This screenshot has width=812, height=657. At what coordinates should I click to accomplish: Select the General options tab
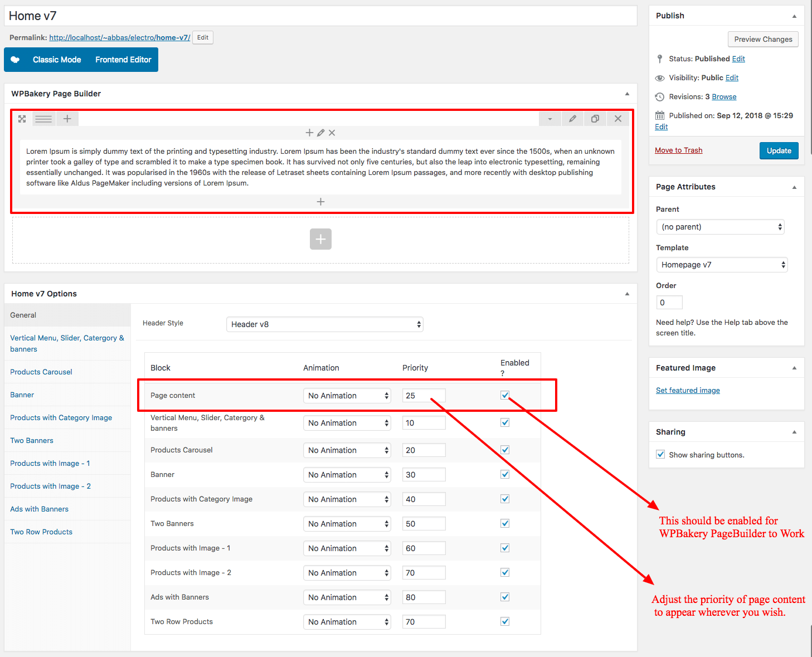tap(67, 315)
